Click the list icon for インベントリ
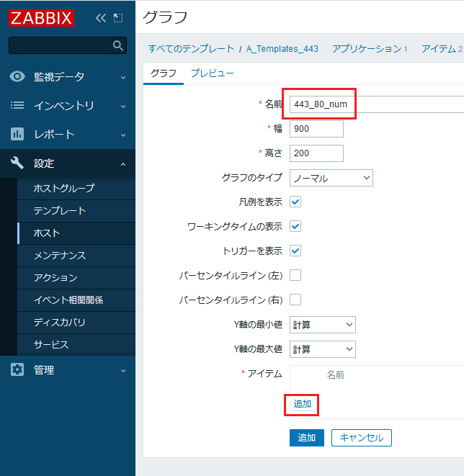Screen dimensions: 464x476 [17, 105]
